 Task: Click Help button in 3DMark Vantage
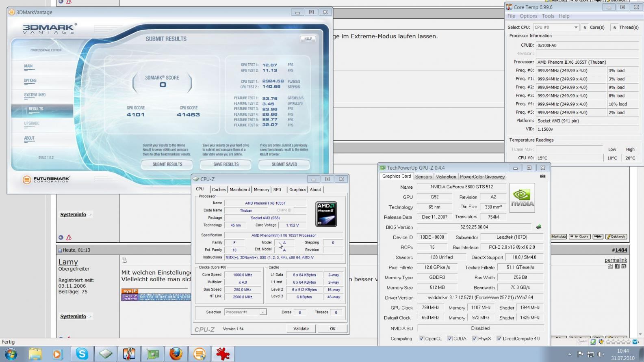click(308, 39)
